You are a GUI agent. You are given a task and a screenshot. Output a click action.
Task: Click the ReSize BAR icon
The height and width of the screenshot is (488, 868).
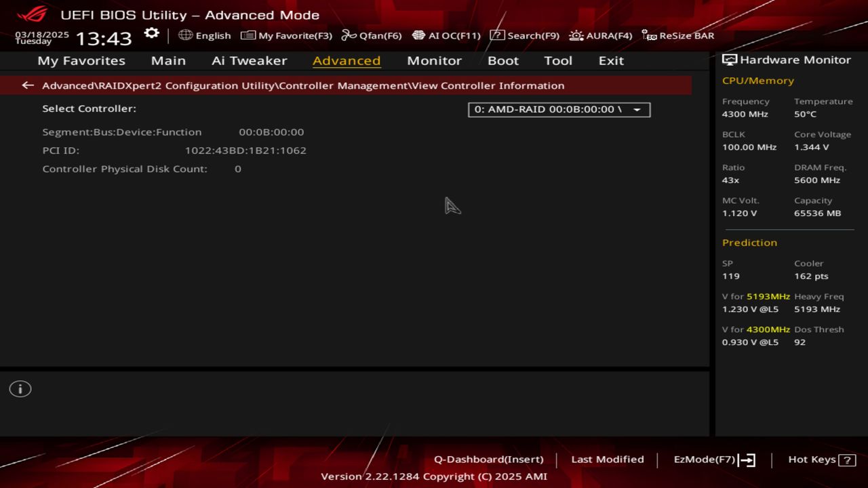649,35
